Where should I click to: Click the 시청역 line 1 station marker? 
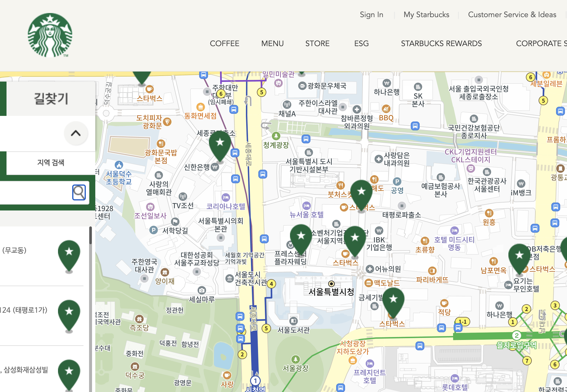click(255, 381)
